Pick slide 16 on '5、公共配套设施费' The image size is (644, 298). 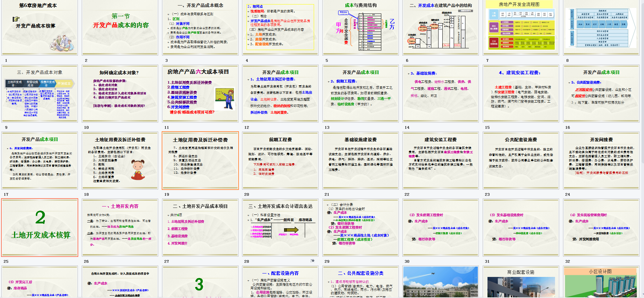[601, 94]
